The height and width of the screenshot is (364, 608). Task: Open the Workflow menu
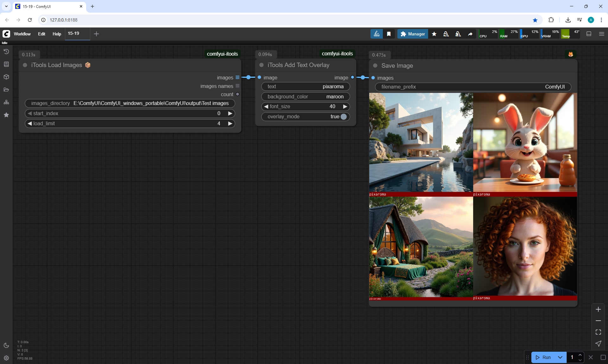pyautogui.click(x=22, y=34)
